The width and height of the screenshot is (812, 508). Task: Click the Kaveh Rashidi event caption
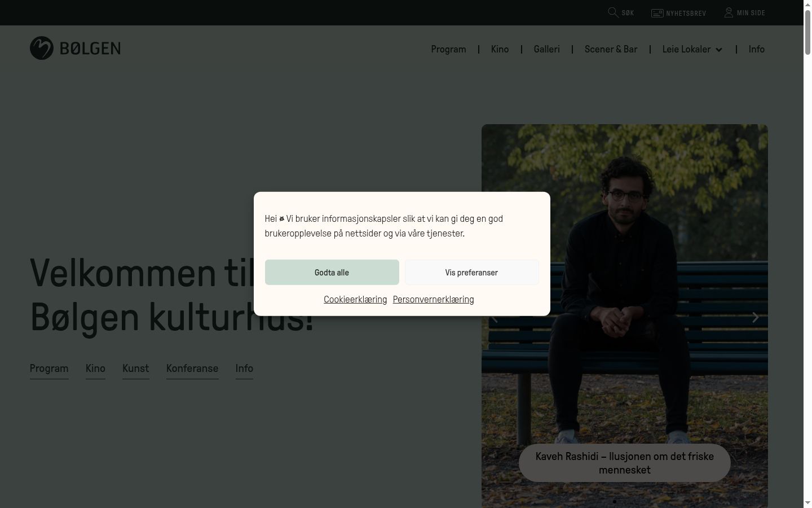point(624,463)
